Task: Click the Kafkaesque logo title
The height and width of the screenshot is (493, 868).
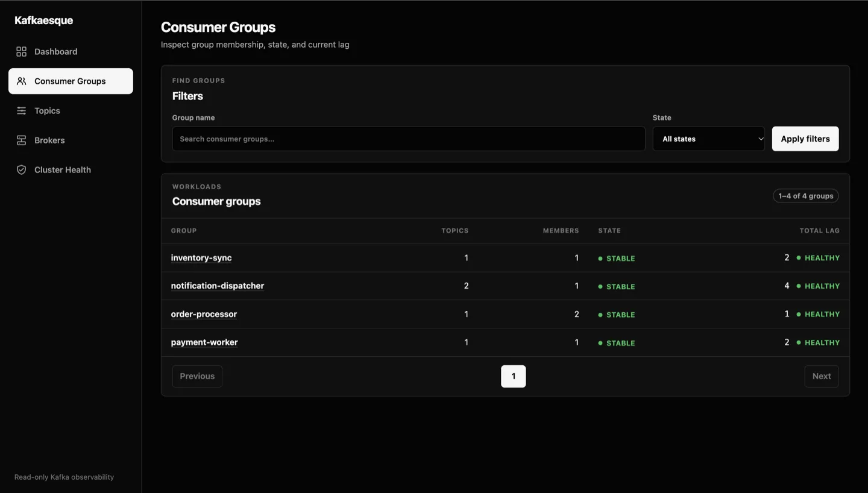Action: [x=43, y=20]
